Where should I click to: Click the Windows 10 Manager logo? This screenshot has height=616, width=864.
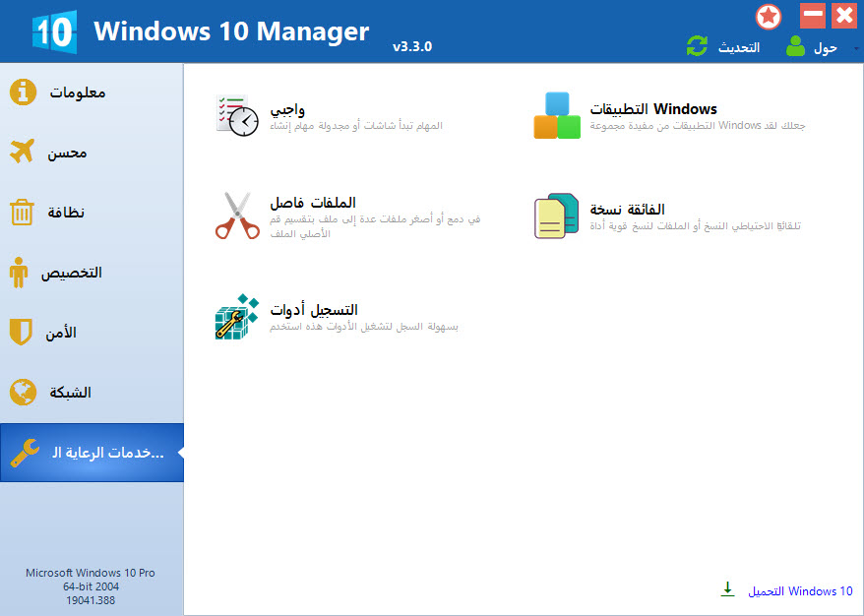coord(54,31)
